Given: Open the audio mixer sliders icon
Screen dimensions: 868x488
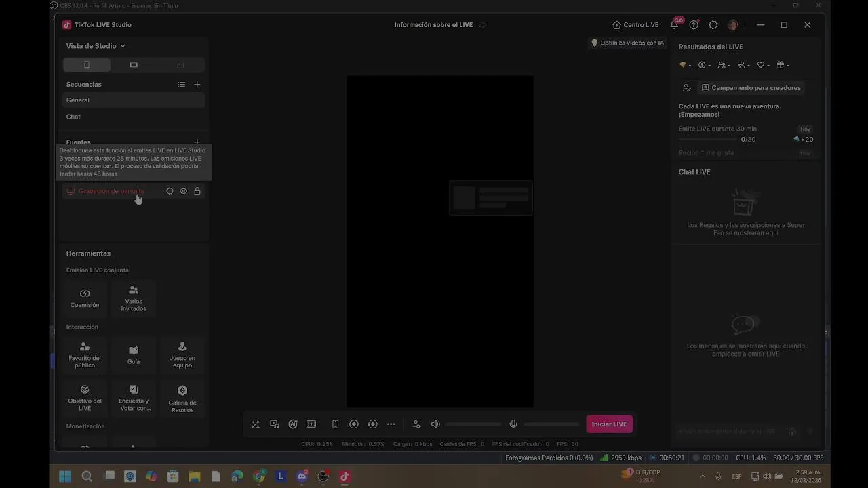Looking at the screenshot, I should click(x=416, y=424).
